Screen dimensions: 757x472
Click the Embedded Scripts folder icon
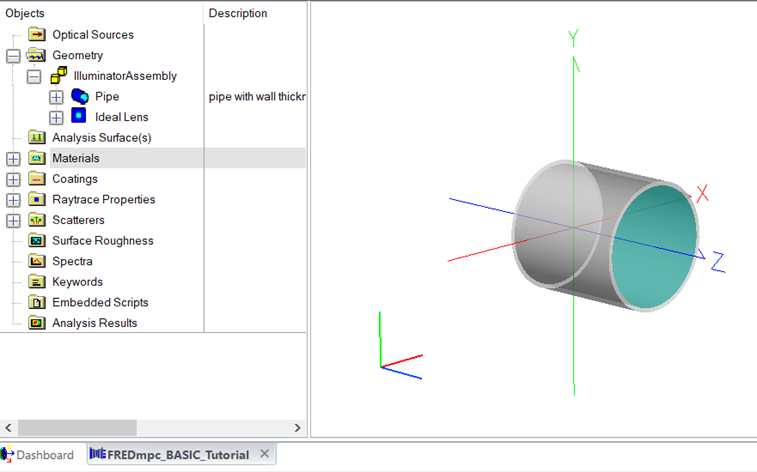(x=37, y=303)
